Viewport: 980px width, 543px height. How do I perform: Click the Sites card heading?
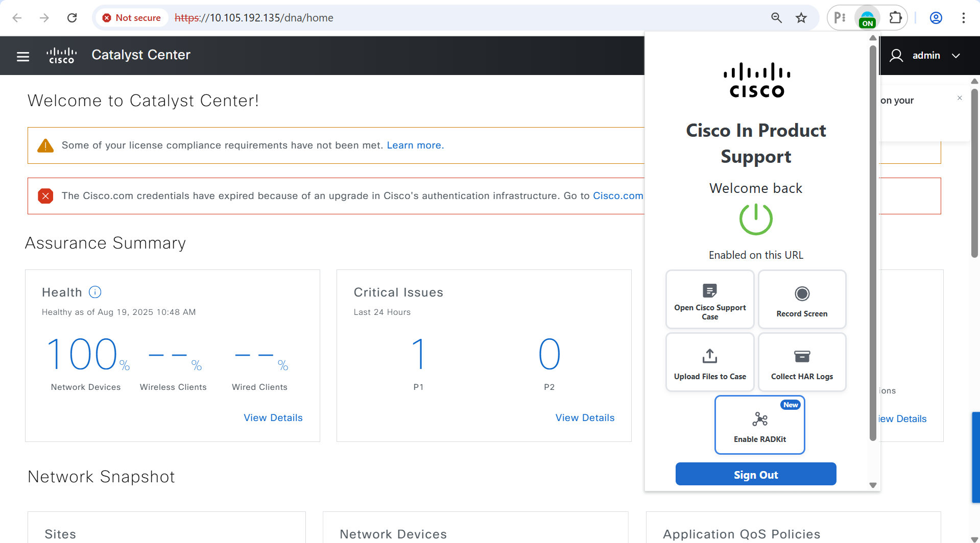click(x=60, y=534)
